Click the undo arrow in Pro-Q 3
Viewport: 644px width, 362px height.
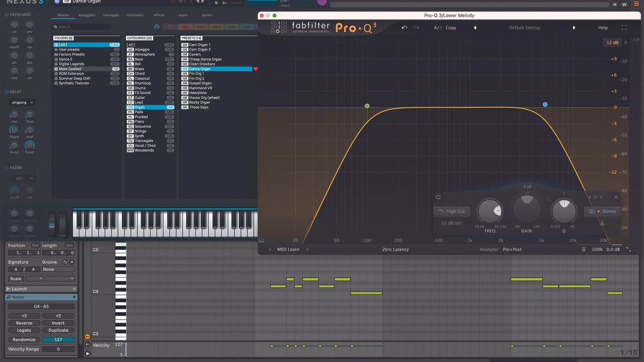point(404,27)
